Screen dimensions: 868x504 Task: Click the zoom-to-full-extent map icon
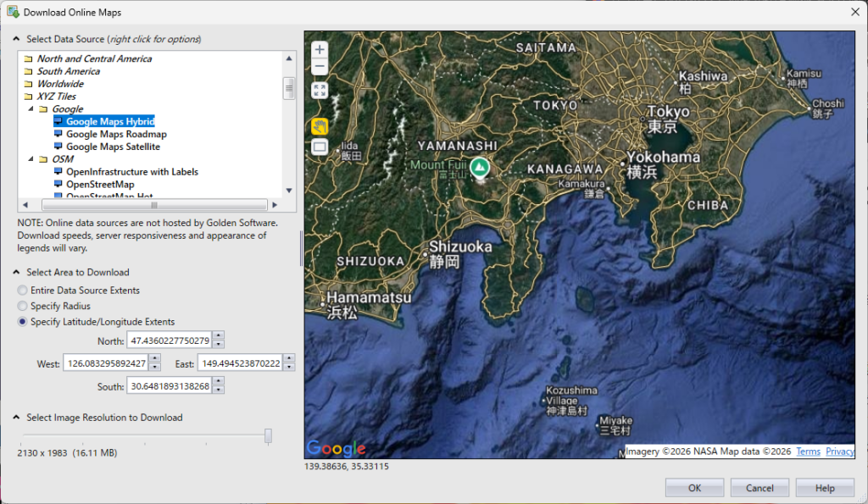320,90
